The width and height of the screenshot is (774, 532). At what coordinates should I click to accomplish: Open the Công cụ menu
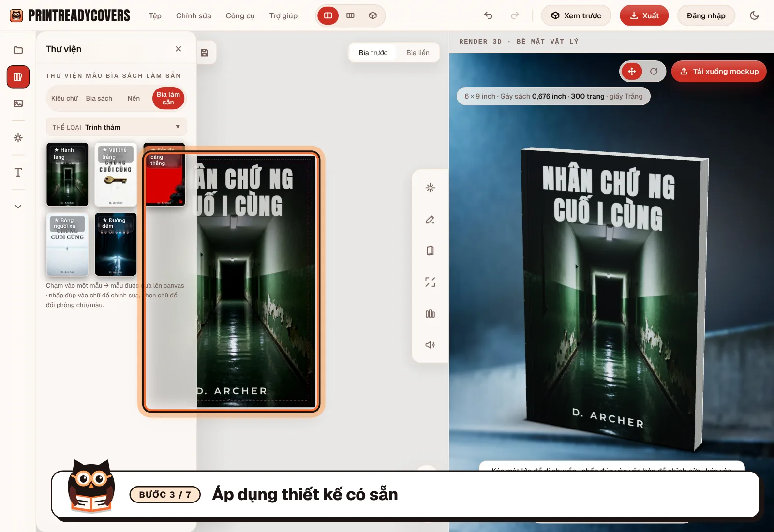coord(240,15)
